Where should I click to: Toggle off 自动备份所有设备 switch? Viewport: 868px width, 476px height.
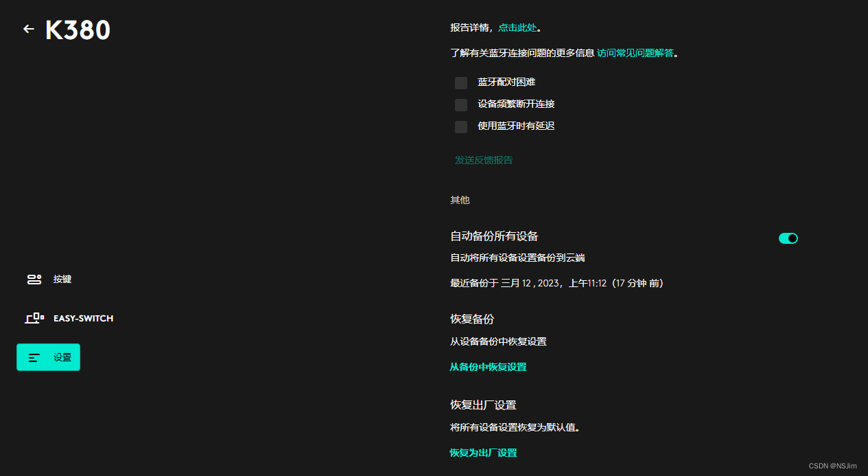click(788, 238)
